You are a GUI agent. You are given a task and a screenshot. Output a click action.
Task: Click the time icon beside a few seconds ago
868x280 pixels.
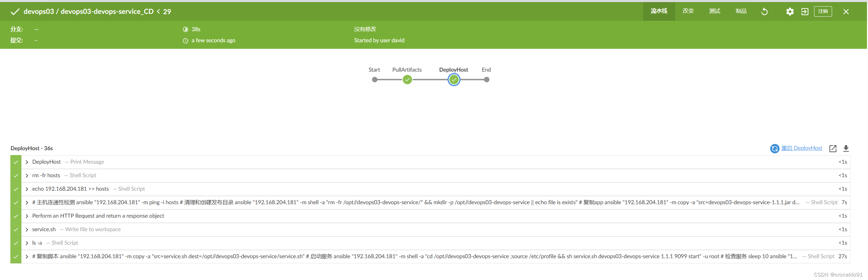186,41
